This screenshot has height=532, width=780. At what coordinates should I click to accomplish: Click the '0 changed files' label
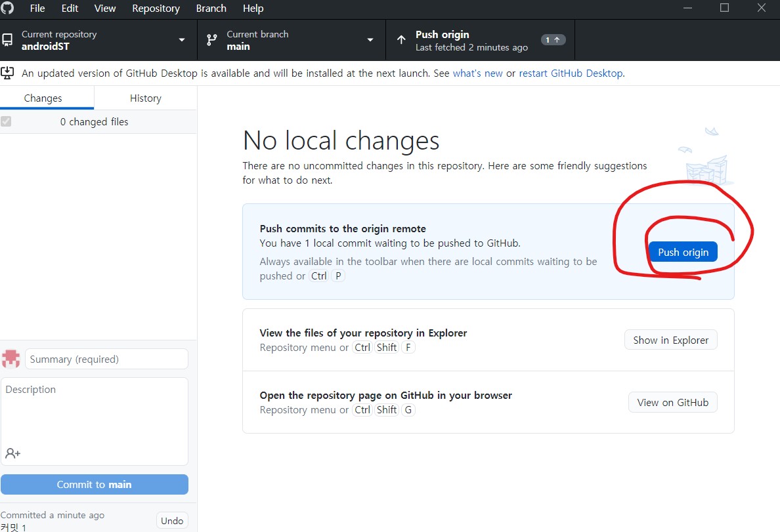[x=94, y=122]
